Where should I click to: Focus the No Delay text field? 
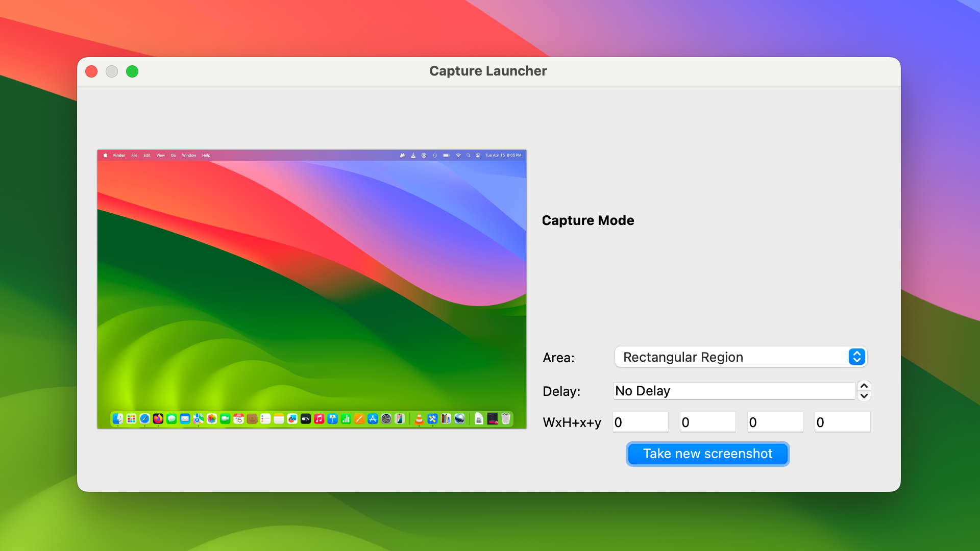click(733, 391)
